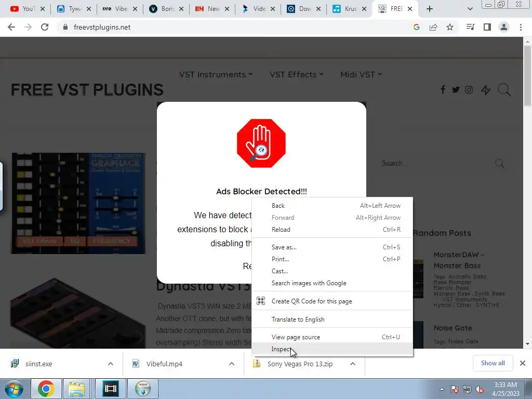Select Inspect in context menu
This screenshot has height=399, width=532.
point(332,349)
